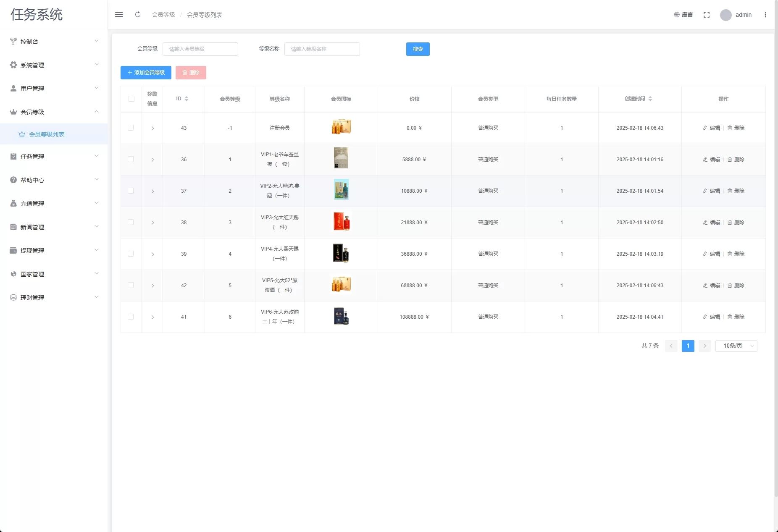The height and width of the screenshot is (532, 778).
Task: Click the three-dot more options icon
Action: [765, 15]
